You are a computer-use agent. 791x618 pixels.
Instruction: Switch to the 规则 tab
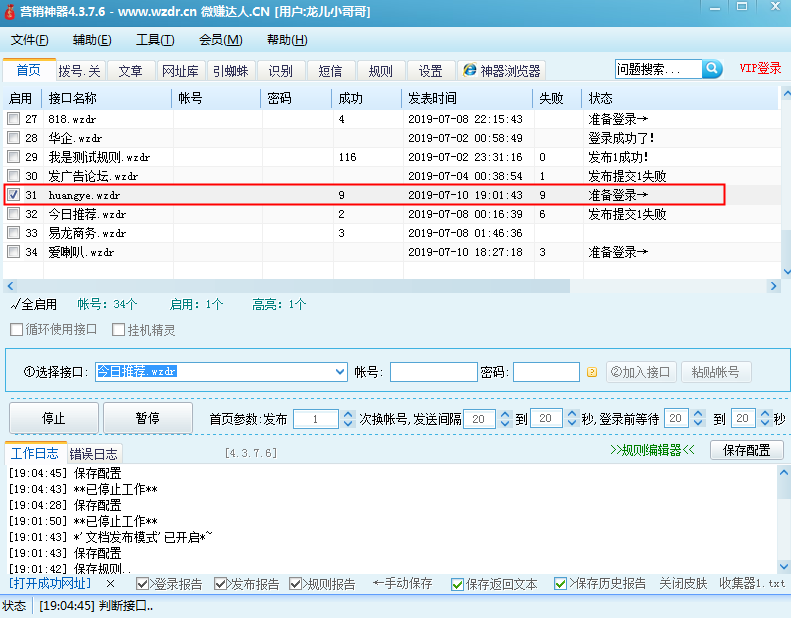[x=380, y=71]
